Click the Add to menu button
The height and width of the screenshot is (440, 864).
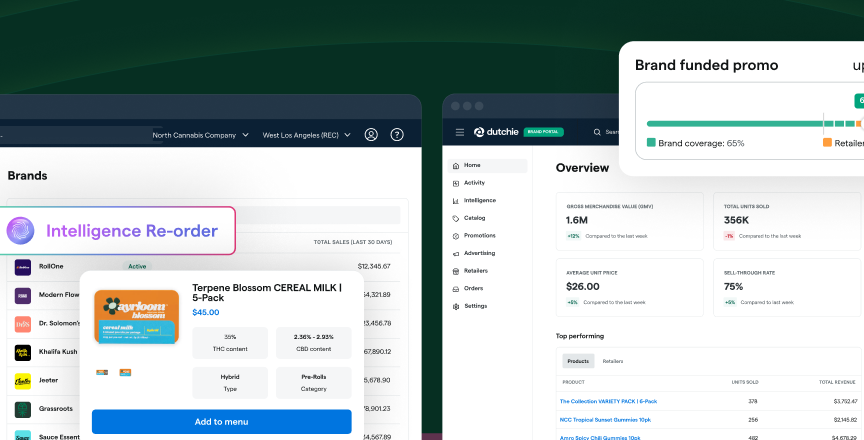pyautogui.click(x=222, y=422)
